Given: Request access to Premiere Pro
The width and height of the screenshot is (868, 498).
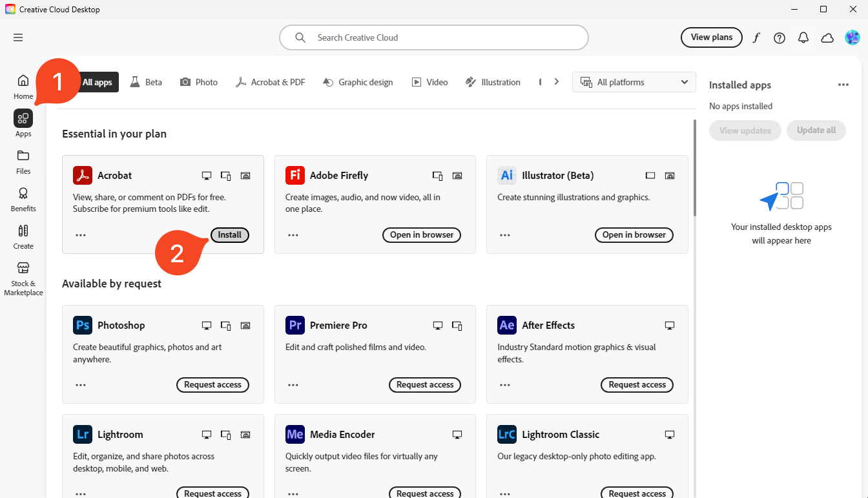Looking at the screenshot, I should coord(425,385).
